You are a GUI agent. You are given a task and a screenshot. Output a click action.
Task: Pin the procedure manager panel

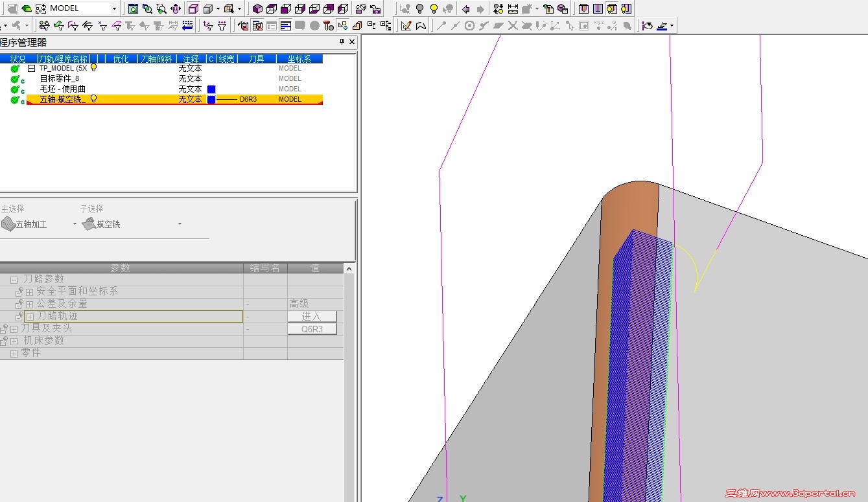coord(342,42)
